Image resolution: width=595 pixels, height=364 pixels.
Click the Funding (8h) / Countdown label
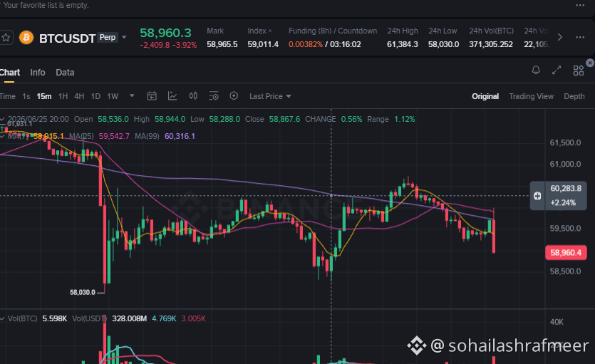(x=332, y=31)
